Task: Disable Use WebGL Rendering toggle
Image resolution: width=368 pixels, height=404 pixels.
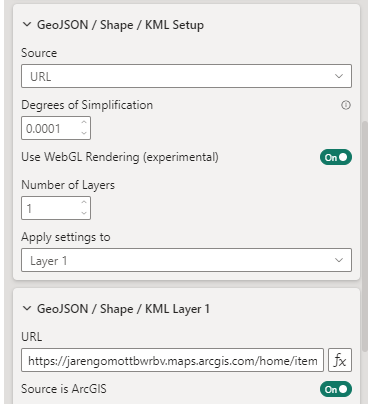Action: (336, 157)
